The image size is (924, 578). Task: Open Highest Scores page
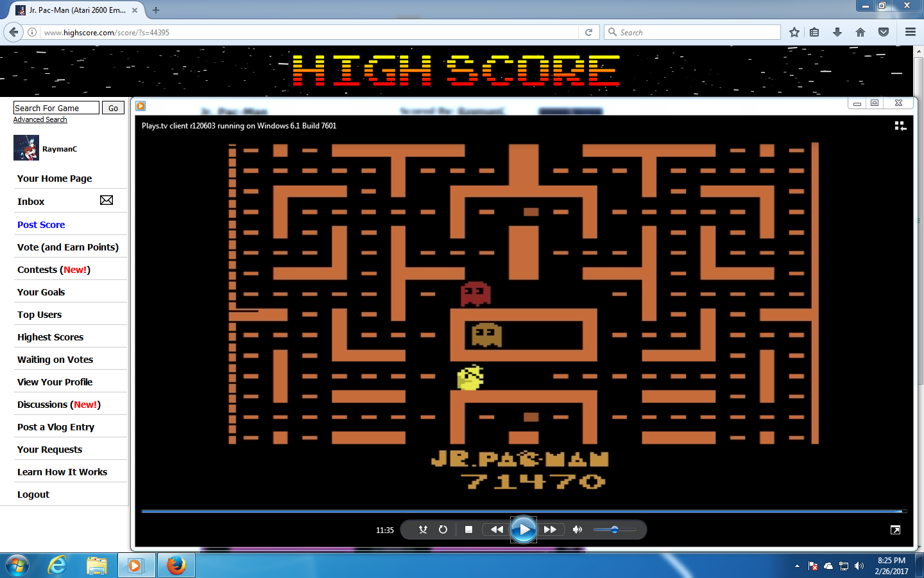50,337
